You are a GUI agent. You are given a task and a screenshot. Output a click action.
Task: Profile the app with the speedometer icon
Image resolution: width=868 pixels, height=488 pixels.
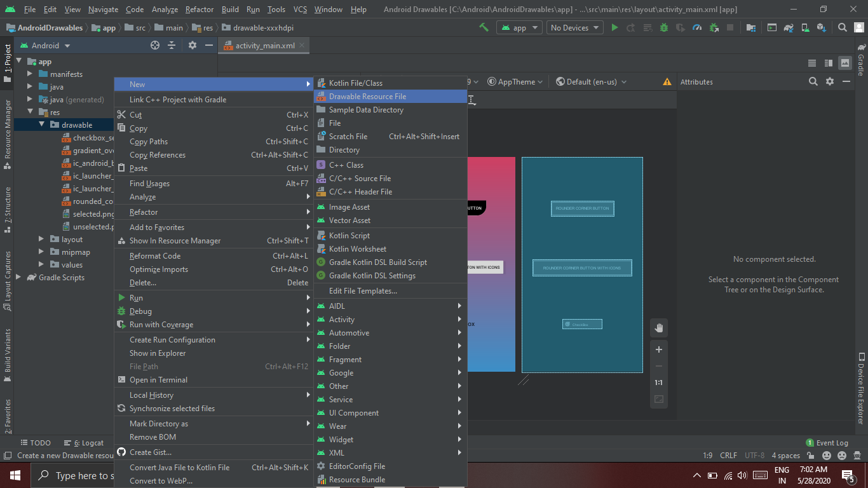(x=696, y=27)
